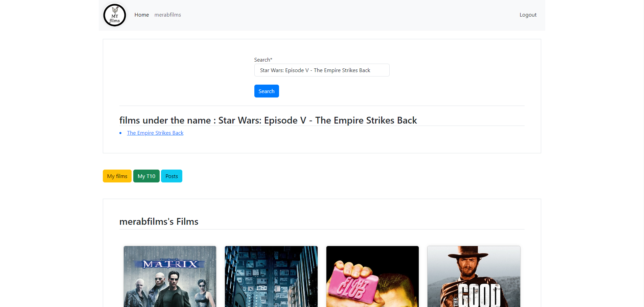Click the blue Search button

267,91
